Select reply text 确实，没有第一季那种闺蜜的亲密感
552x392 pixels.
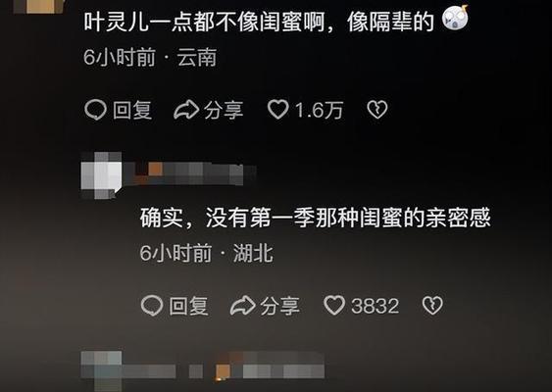(315, 219)
